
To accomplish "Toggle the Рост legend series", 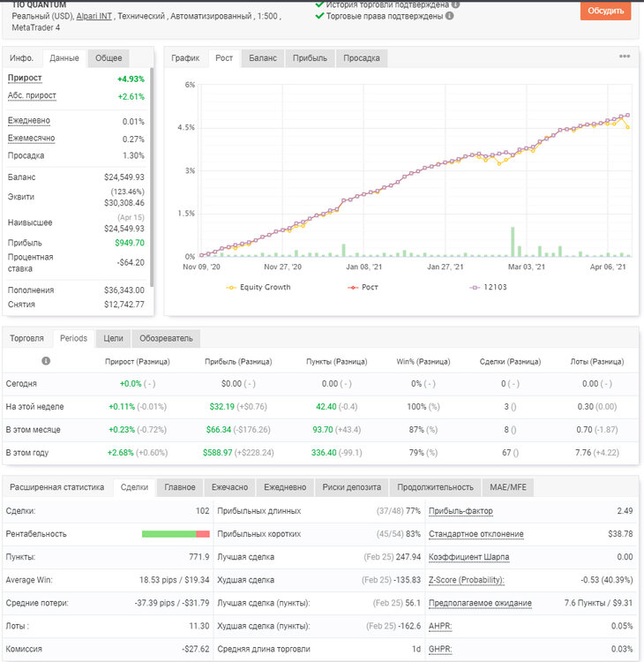I will (363, 287).
